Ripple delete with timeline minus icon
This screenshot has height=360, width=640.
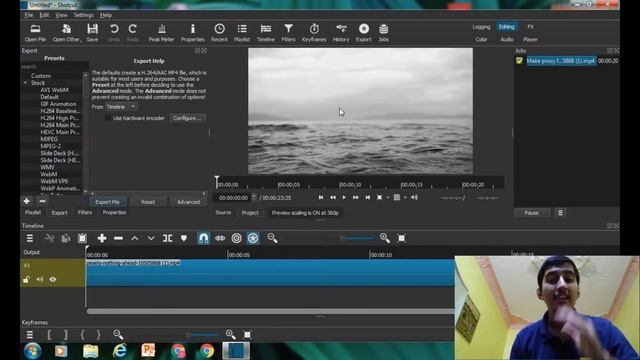(118, 238)
